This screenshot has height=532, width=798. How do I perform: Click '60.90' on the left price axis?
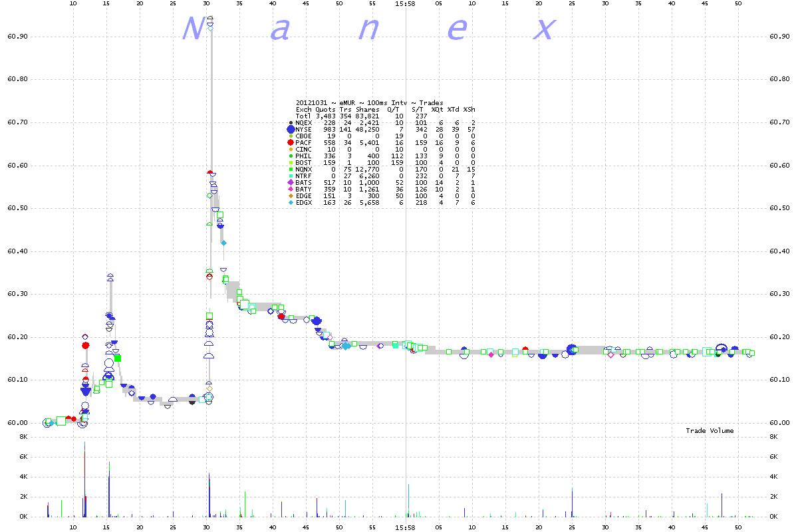click(x=17, y=36)
